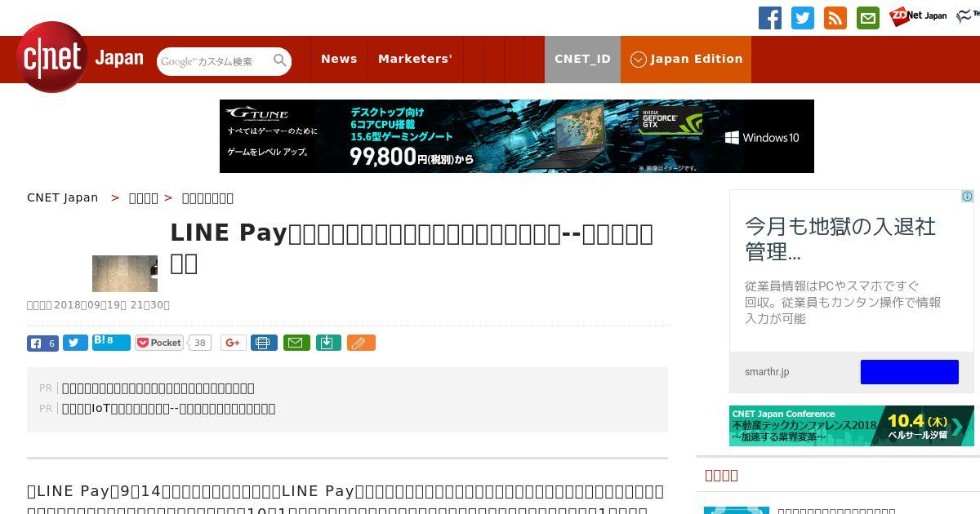
Task: Tweet article via blue Twitter share button
Action: click(x=75, y=343)
